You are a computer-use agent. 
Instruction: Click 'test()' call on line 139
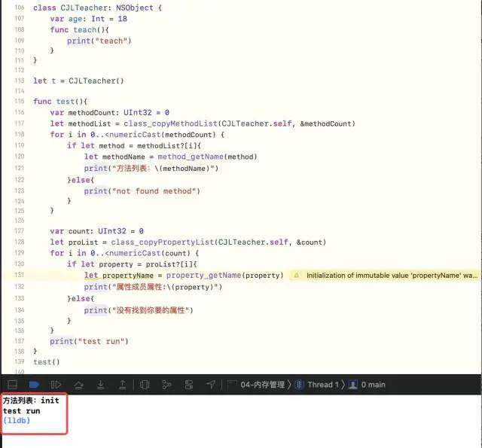pos(47,362)
